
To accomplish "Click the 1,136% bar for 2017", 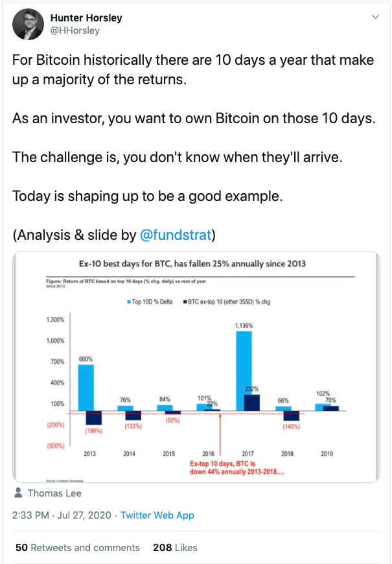I will tap(244, 371).
